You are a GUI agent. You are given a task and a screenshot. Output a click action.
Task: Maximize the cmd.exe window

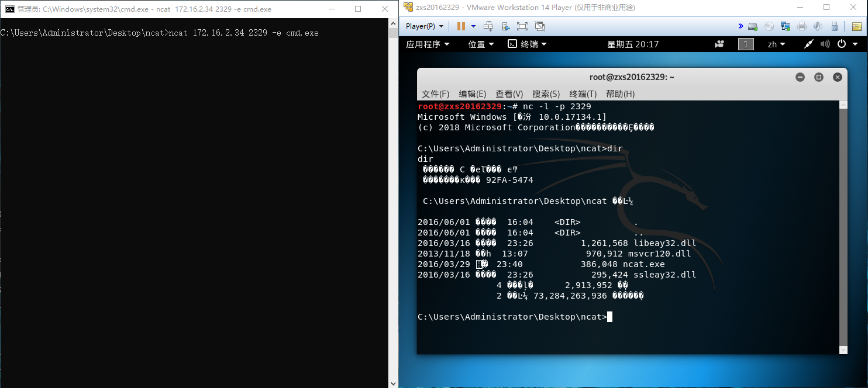(358, 9)
